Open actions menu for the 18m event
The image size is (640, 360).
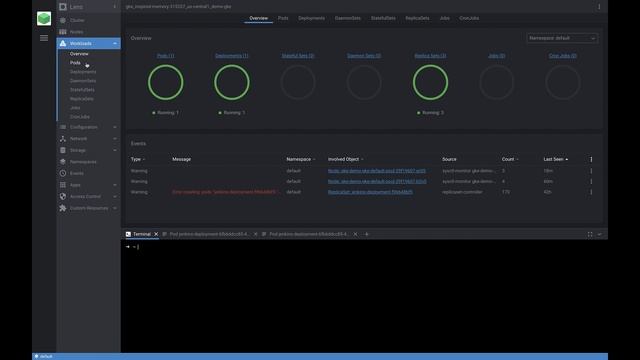tap(591, 171)
